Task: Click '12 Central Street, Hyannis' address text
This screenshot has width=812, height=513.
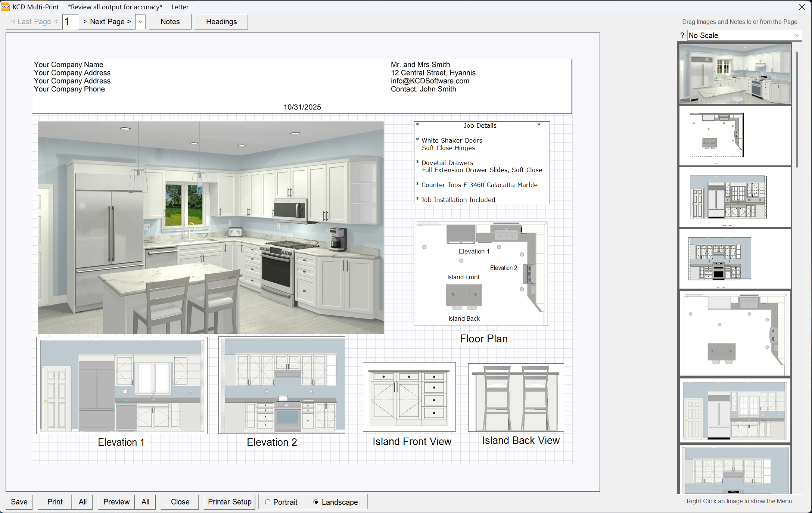Action: tap(433, 73)
